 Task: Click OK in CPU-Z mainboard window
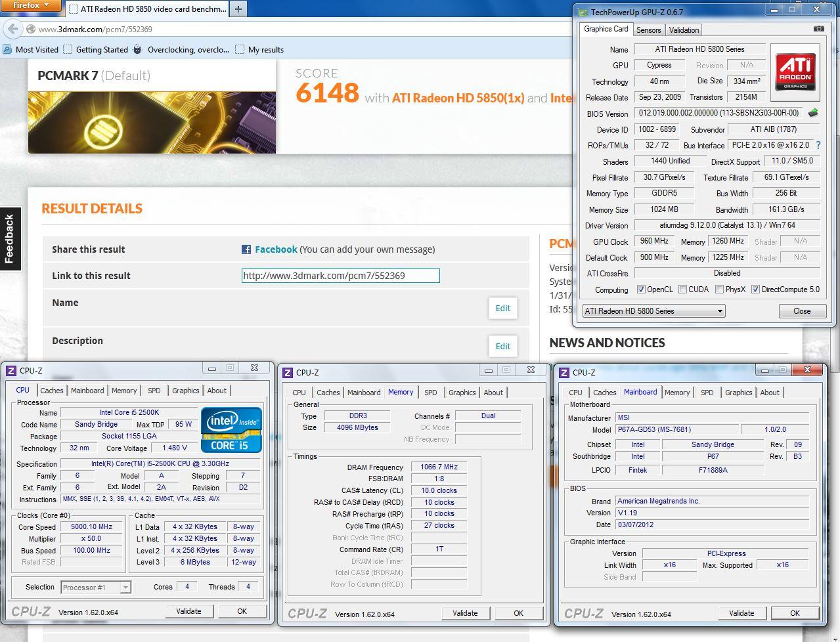coord(795,613)
